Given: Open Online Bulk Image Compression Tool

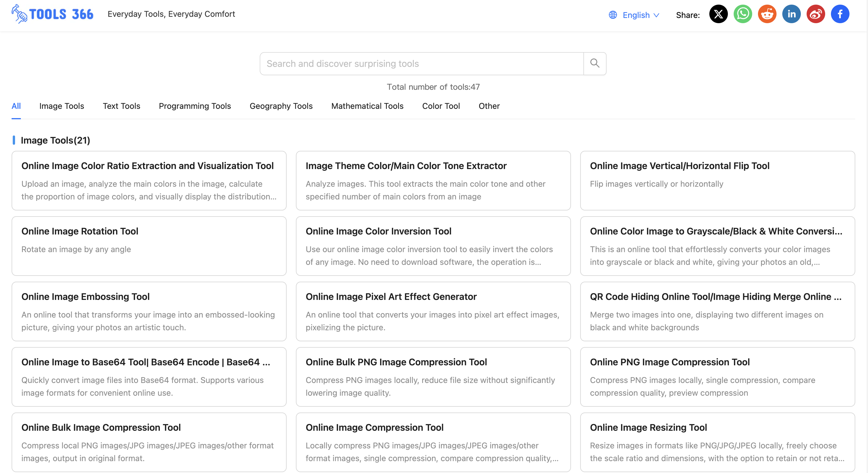Looking at the screenshot, I should click(x=149, y=442).
